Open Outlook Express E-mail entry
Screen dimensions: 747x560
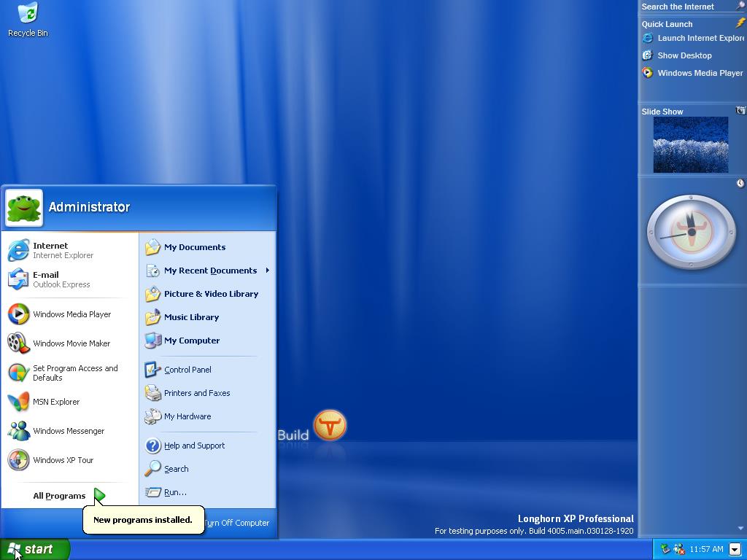(x=69, y=279)
